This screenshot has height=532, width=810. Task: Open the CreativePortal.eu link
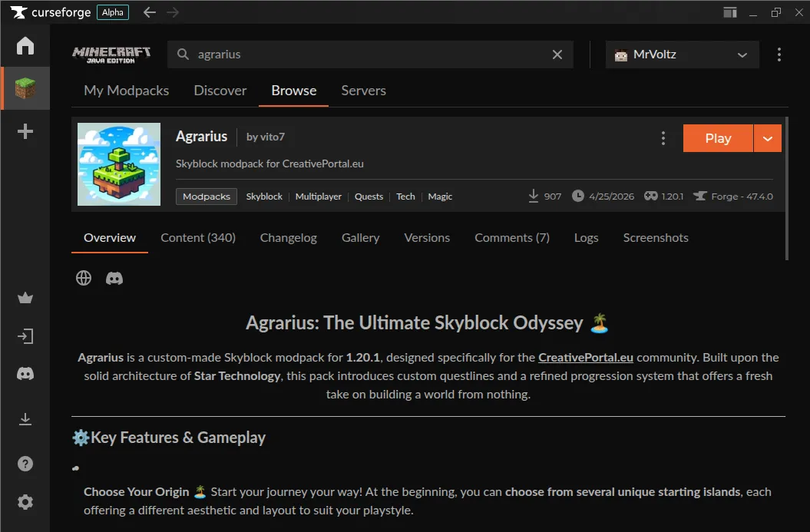click(585, 358)
